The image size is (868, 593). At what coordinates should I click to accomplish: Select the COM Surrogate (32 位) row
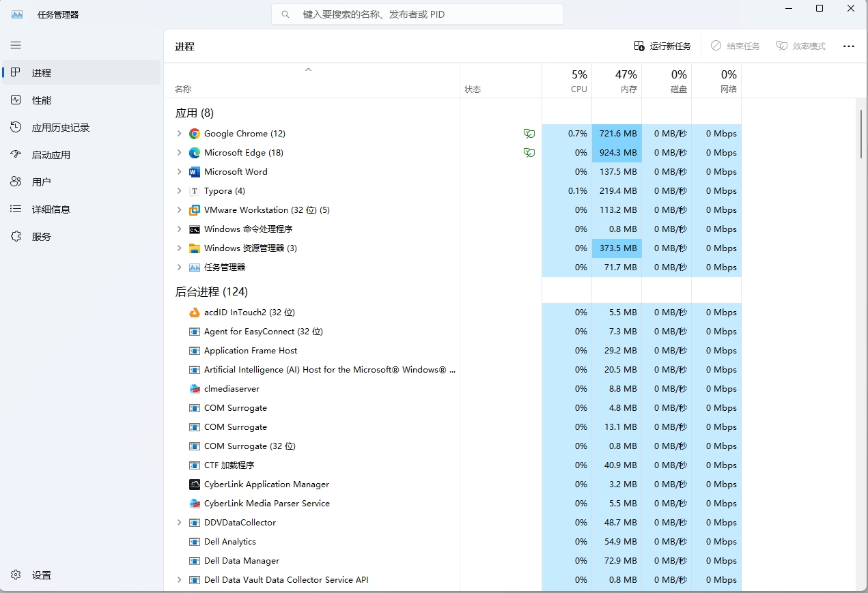click(x=453, y=446)
